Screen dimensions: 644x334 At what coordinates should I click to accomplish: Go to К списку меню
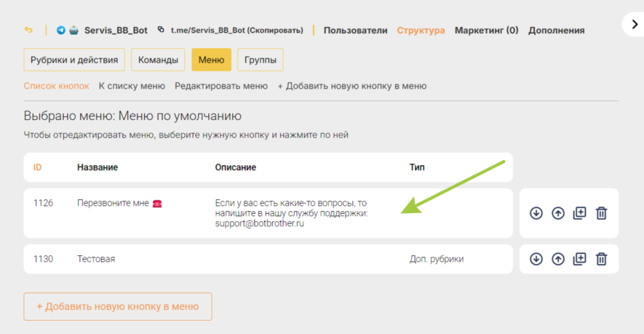click(132, 86)
